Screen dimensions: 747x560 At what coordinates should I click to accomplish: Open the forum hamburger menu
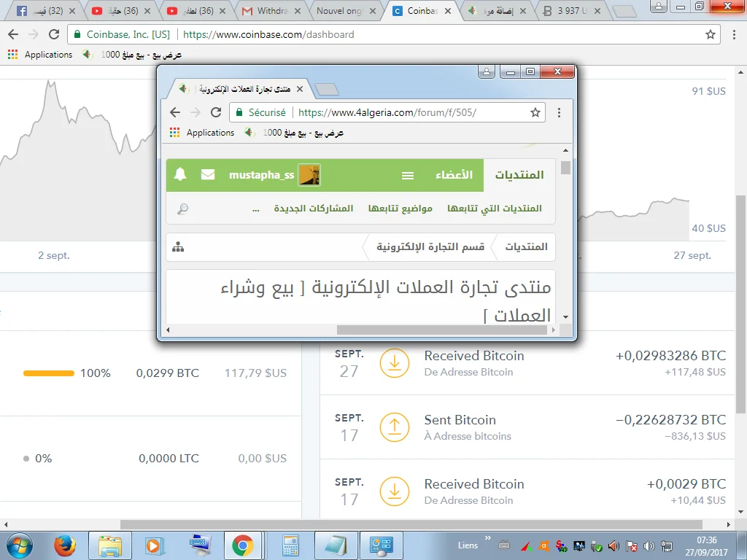click(408, 176)
